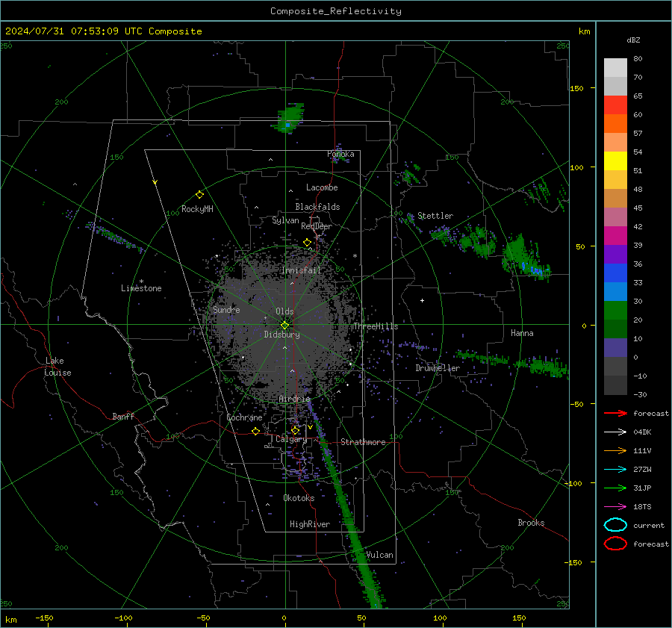
Task: Click the Lake Louise label
Action: (x=57, y=367)
